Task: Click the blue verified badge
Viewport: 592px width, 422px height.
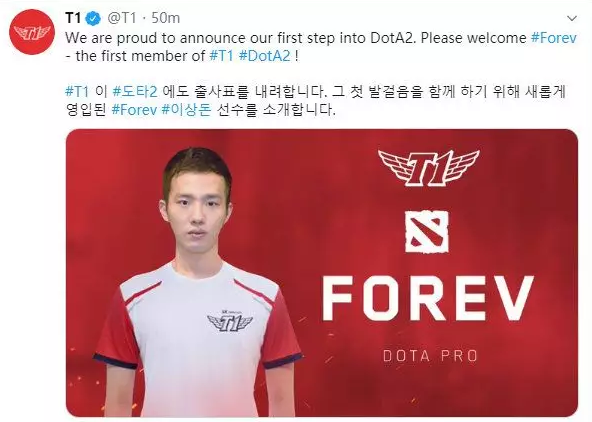Action: (x=93, y=18)
